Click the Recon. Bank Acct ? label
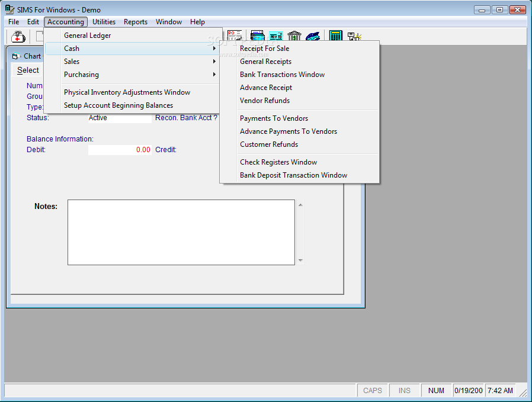Screen dimensions: 532x402 pyautogui.click(x=186, y=118)
